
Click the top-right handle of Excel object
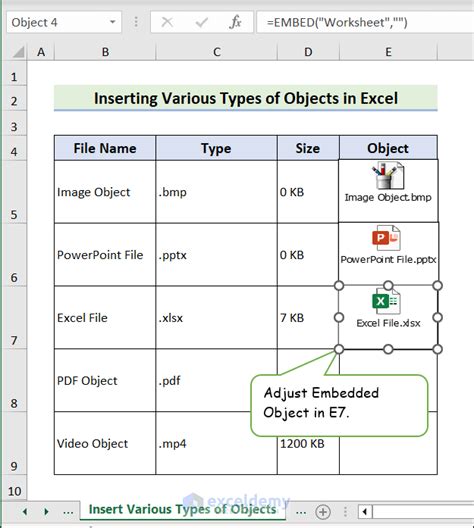click(x=437, y=286)
